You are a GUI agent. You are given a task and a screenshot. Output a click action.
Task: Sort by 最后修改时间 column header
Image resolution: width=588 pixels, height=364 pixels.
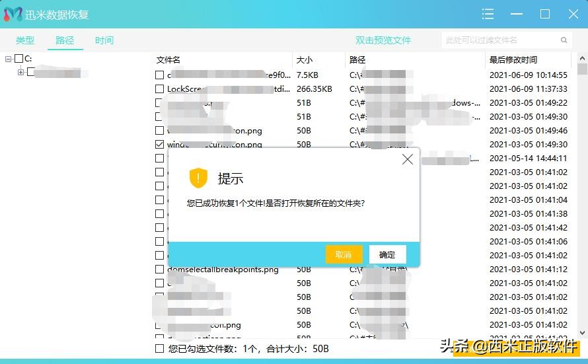513,60
